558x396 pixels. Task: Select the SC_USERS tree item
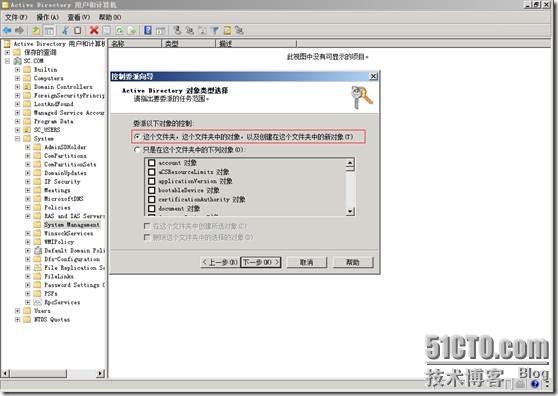click(47, 130)
